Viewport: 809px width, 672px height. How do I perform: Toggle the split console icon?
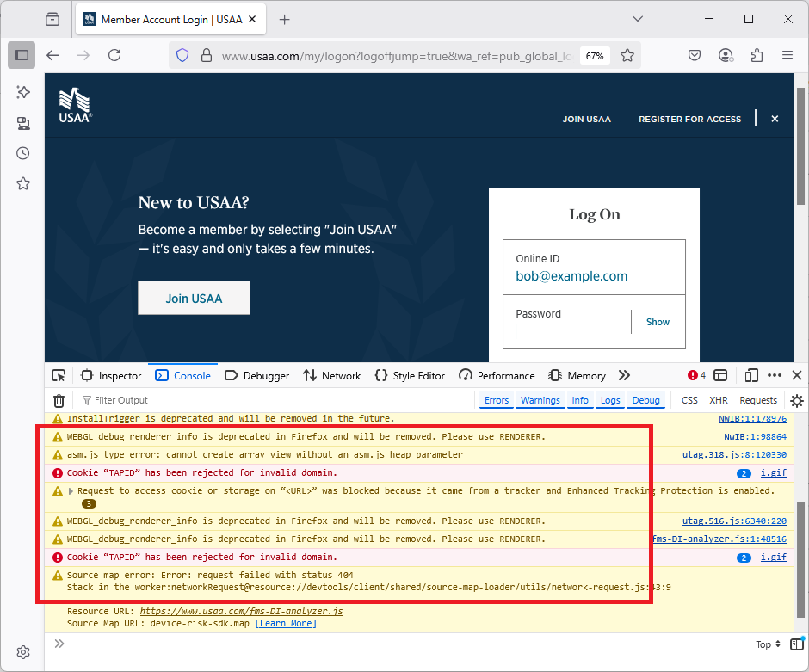(x=720, y=375)
